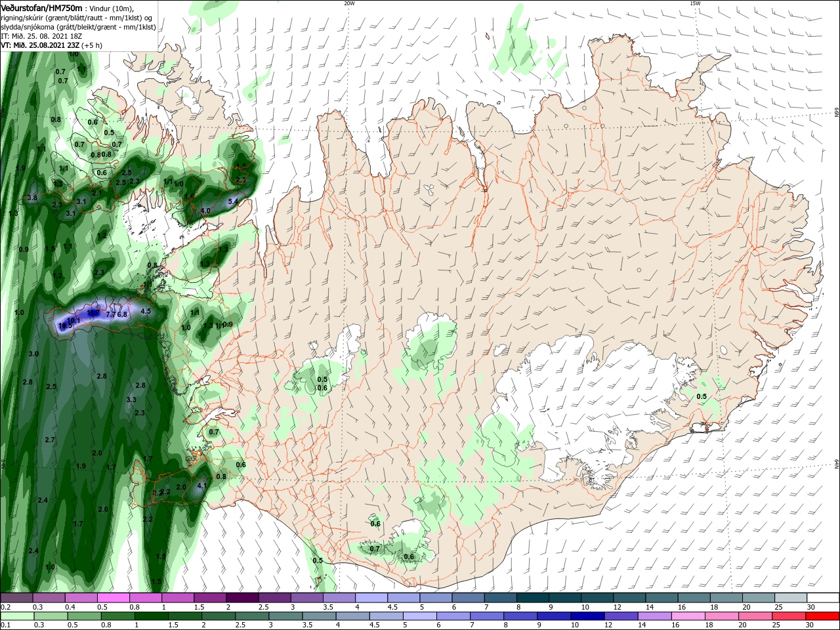Select the 3.8 precipitation value label

[31, 197]
